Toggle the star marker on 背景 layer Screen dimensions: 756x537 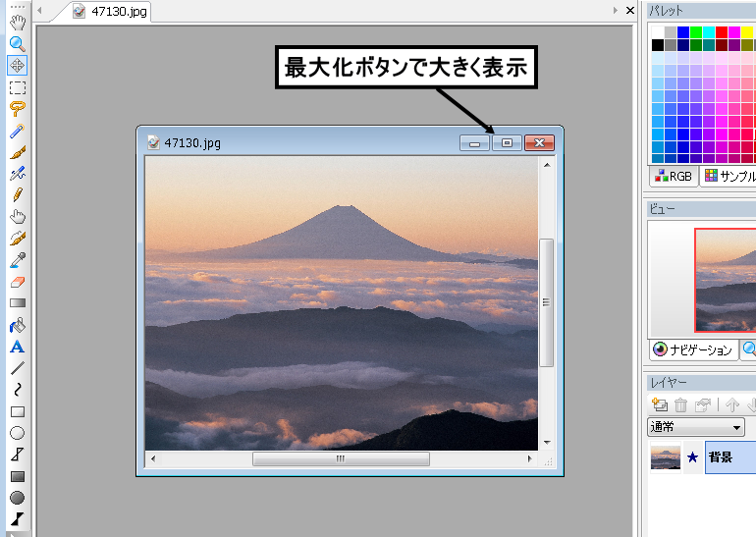(x=692, y=457)
